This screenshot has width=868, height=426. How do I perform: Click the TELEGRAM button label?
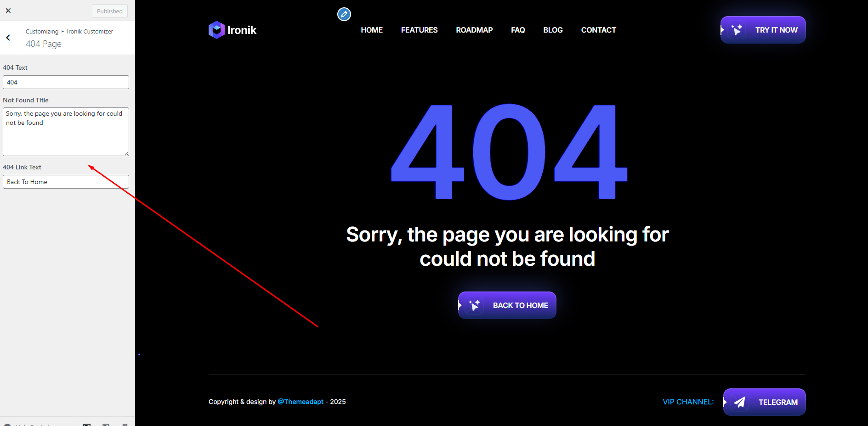coord(778,402)
